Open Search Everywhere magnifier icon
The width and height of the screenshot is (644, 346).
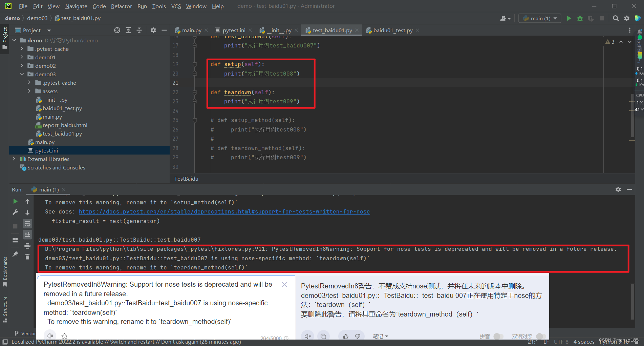[x=616, y=18]
